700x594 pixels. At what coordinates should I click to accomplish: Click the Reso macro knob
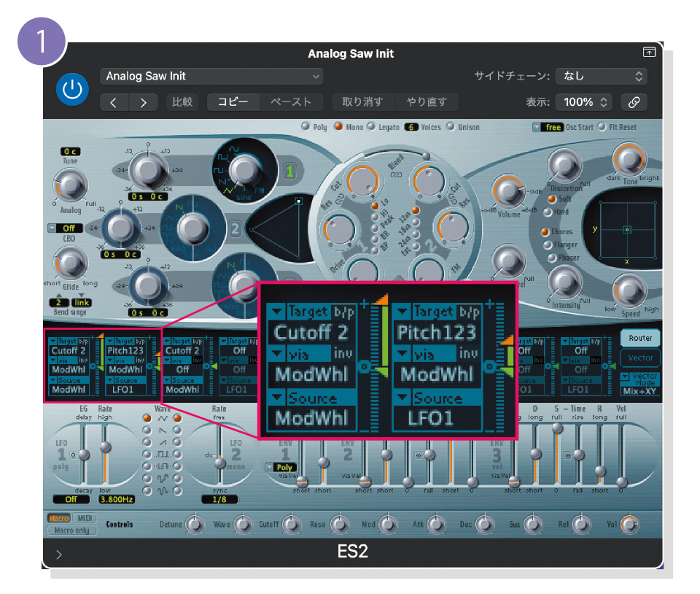coord(339,525)
